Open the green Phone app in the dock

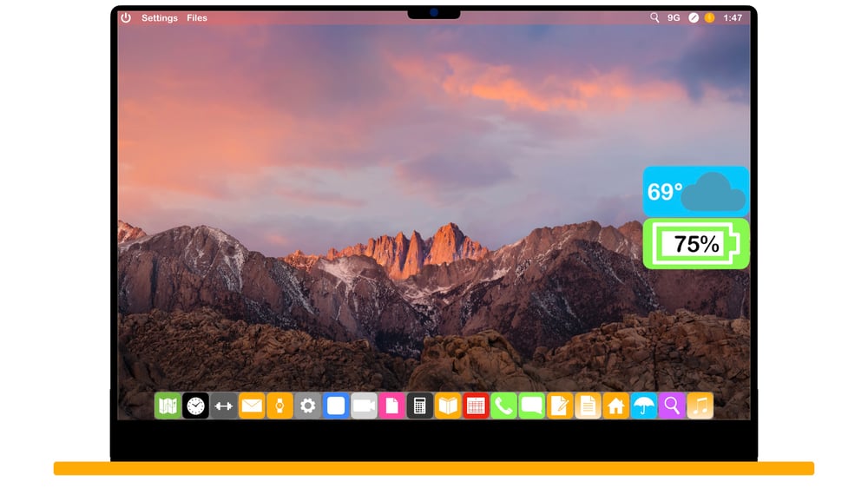pos(503,406)
